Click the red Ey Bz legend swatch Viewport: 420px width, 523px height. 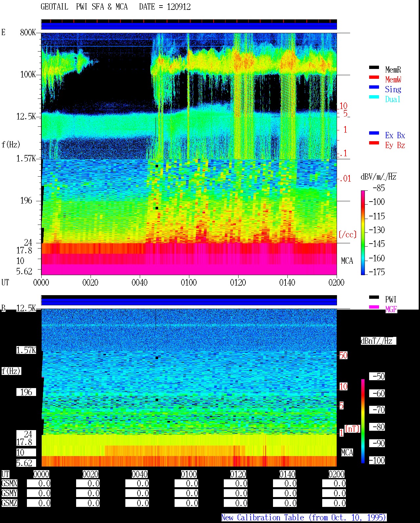point(374,143)
